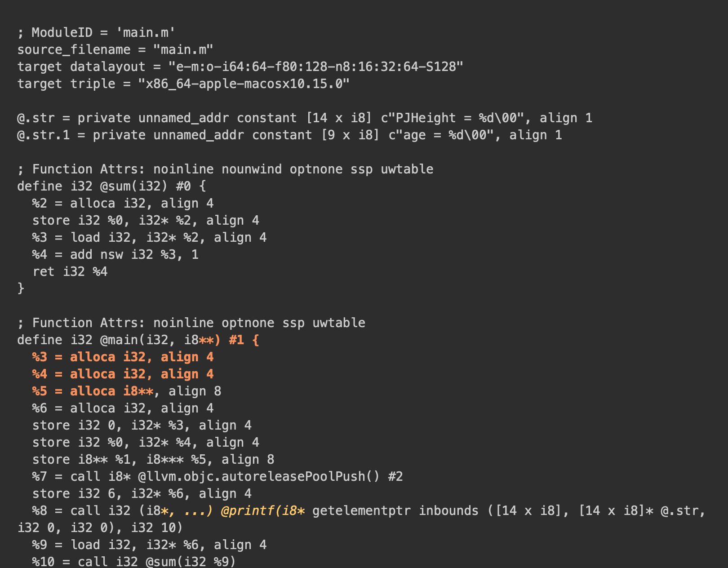Click the ModuleID comment line
Viewport: 728px width, 568px height.
click(x=96, y=32)
